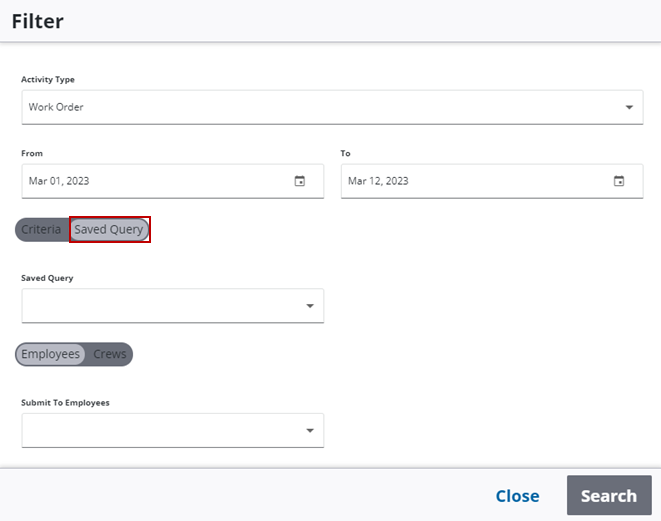Screen dimensions: 661x521
Task: Click the Search button
Action: coord(608,496)
